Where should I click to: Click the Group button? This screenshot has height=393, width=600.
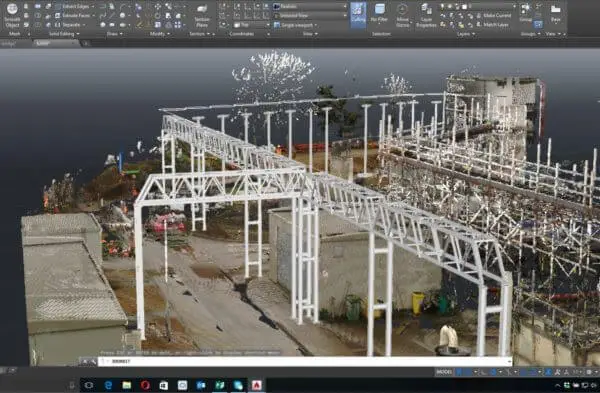[525, 12]
